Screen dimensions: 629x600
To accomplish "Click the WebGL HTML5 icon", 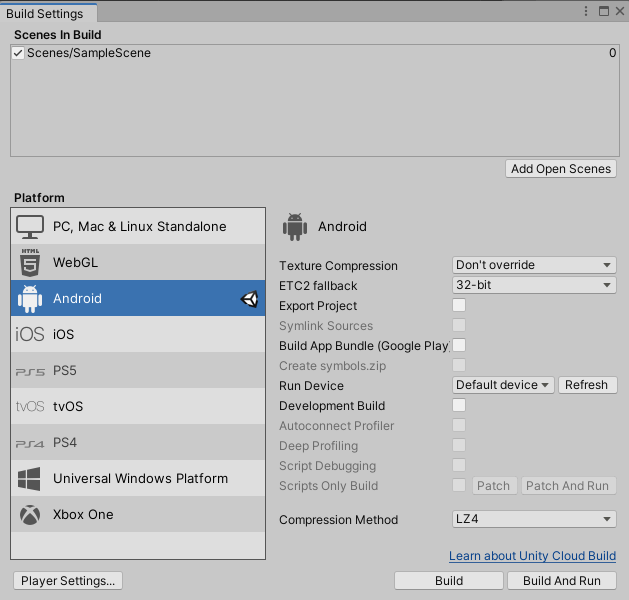I will click(x=30, y=262).
